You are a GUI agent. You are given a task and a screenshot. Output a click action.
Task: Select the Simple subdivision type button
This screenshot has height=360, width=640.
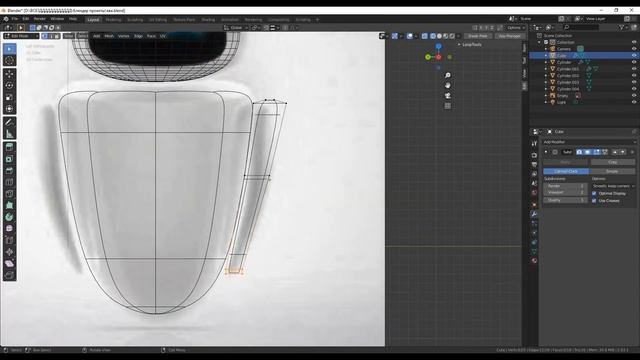click(x=612, y=171)
